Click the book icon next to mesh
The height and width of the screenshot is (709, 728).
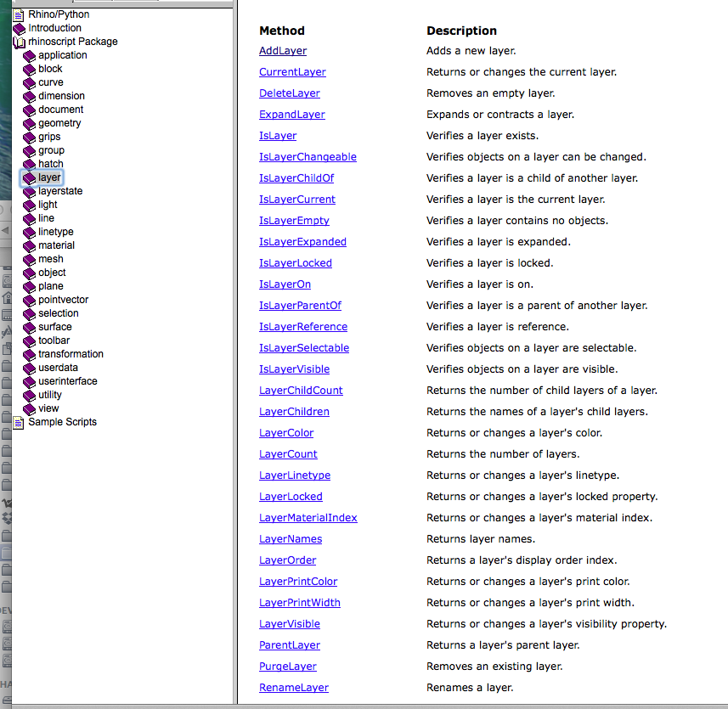[29, 260]
